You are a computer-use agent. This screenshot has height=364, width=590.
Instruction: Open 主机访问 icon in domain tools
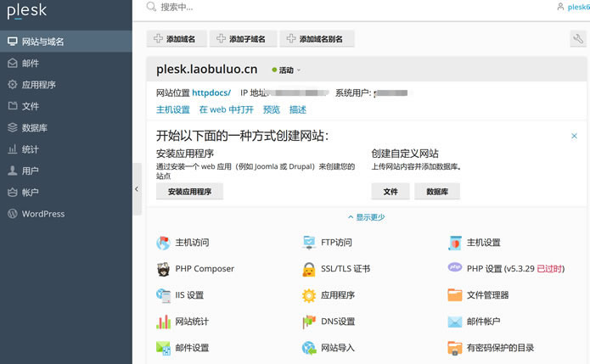(x=163, y=243)
